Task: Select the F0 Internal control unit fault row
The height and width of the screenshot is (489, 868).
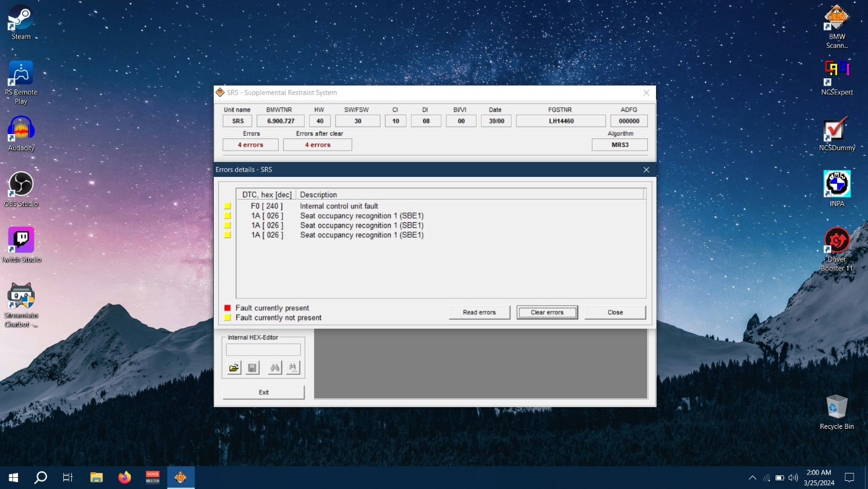Action: point(339,206)
